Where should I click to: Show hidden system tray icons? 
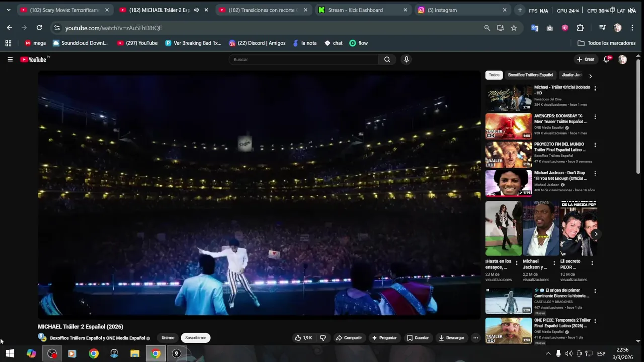548,353
